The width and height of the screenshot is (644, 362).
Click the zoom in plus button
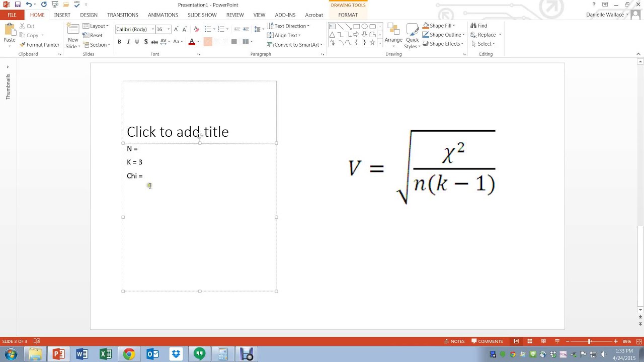[615, 341]
